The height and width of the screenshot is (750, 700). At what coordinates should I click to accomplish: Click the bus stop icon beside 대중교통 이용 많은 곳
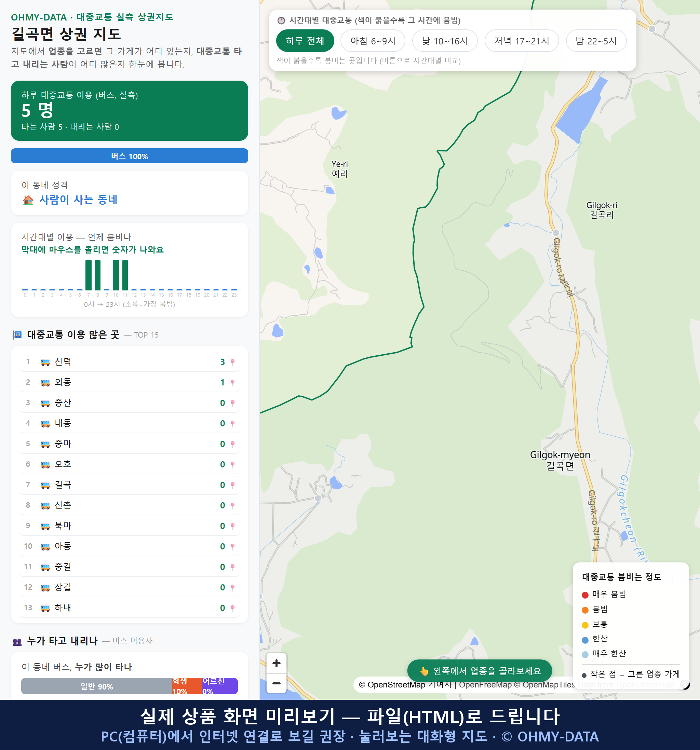point(17,335)
